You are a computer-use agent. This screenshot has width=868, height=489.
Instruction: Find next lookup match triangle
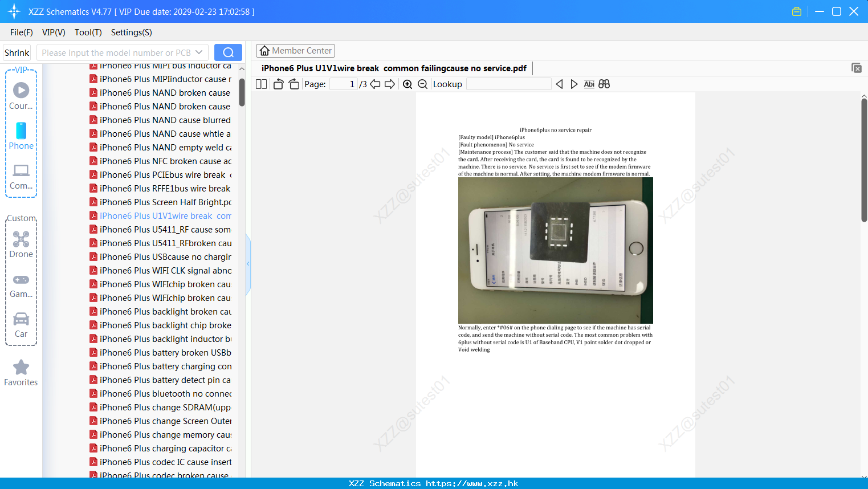[x=574, y=84]
